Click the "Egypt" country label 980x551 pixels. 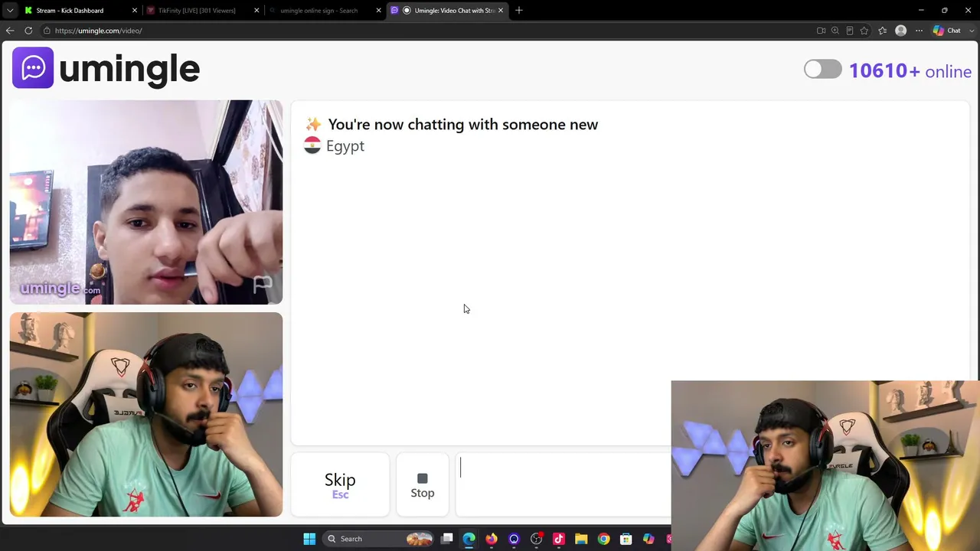point(345,146)
